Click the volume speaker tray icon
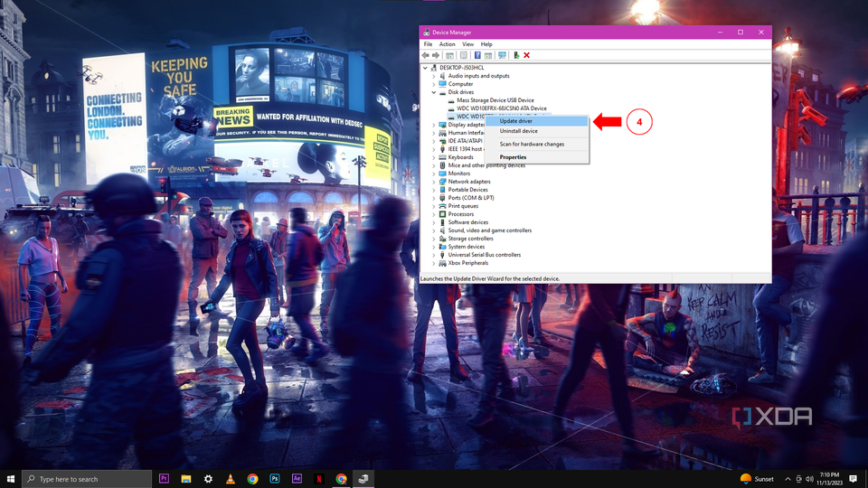This screenshot has height=488, width=868. (x=809, y=479)
